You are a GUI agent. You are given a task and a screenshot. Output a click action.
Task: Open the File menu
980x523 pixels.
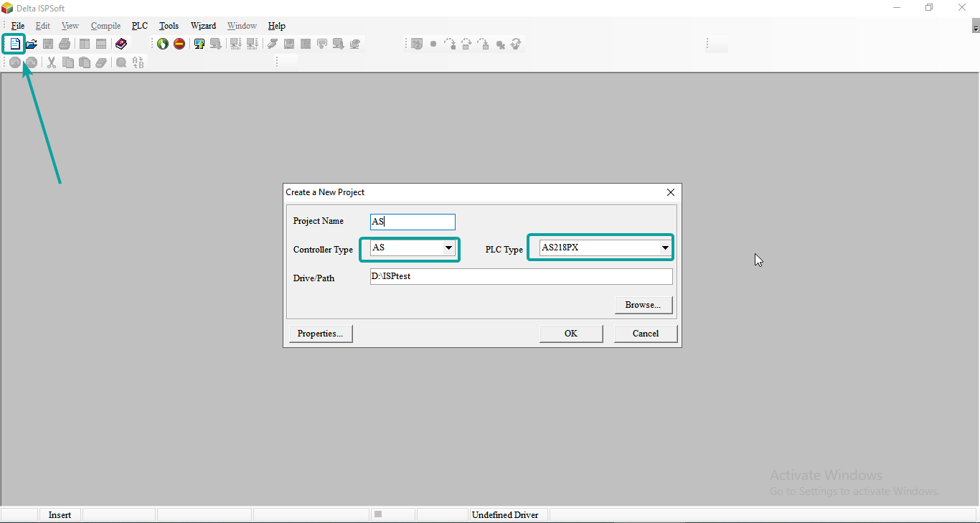pos(18,26)
